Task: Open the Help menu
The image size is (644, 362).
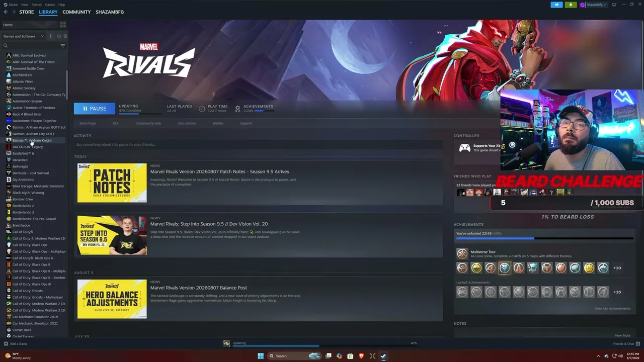Action: (61, 5)
